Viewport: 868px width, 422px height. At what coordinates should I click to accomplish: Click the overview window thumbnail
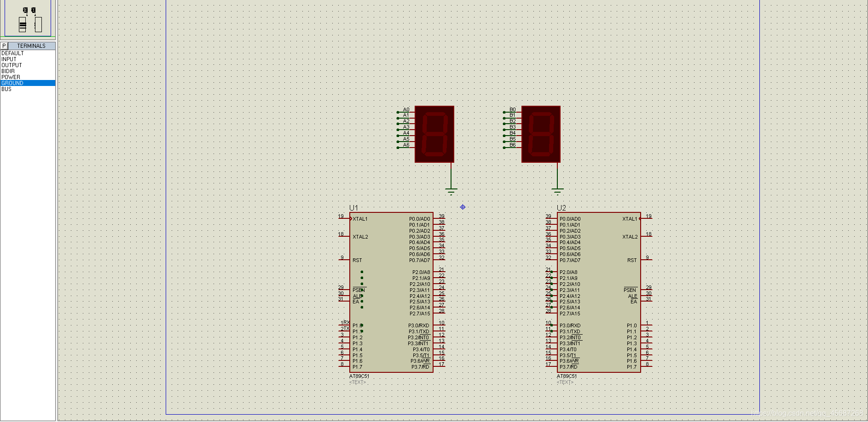tap(28, 18)
